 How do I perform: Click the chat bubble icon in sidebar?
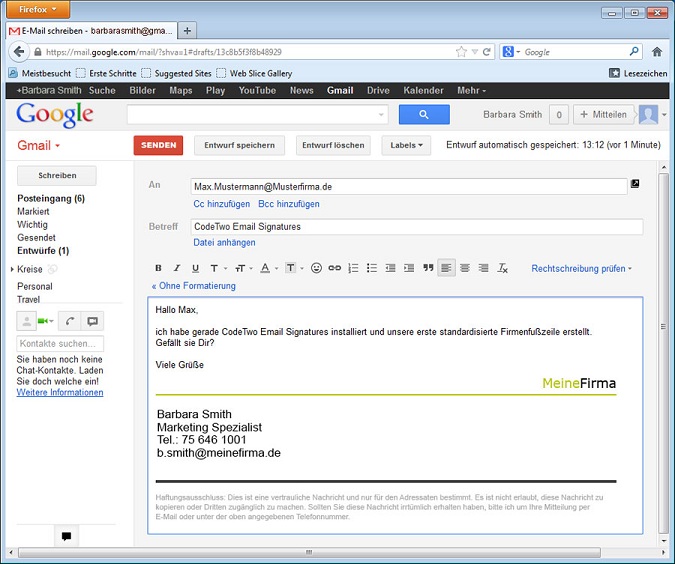click(x=93, y=321)
